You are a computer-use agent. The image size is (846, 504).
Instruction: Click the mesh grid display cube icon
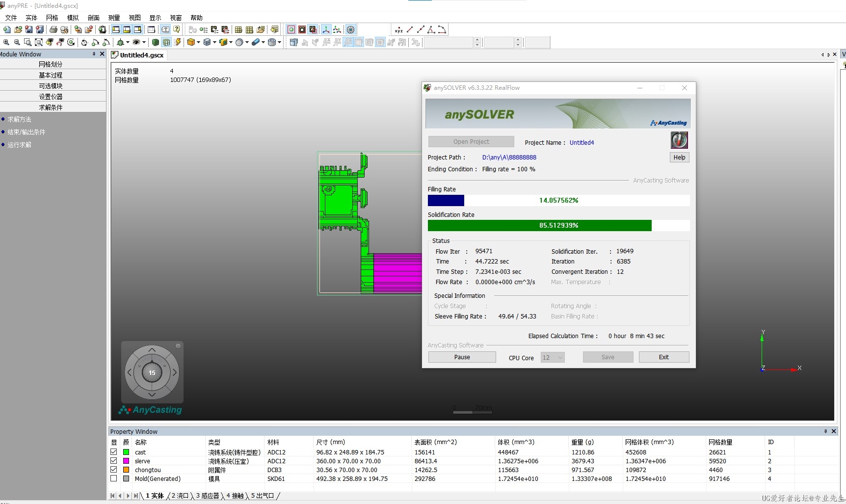tap(166, 42)
